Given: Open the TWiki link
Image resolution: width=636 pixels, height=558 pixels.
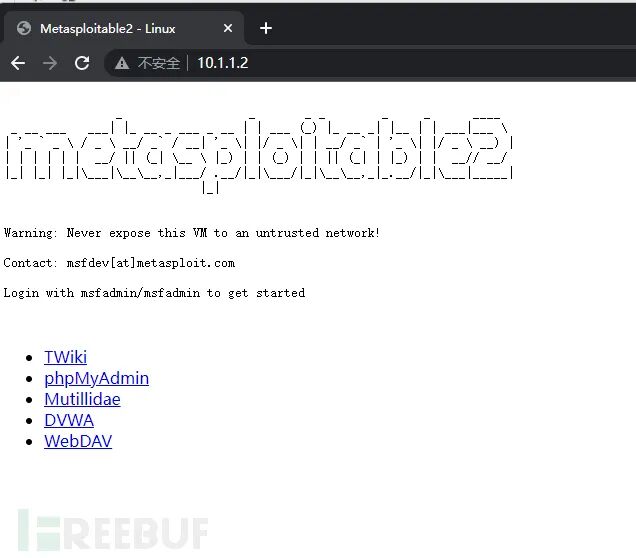Looking at the screenshot, I should pos(65,357).
